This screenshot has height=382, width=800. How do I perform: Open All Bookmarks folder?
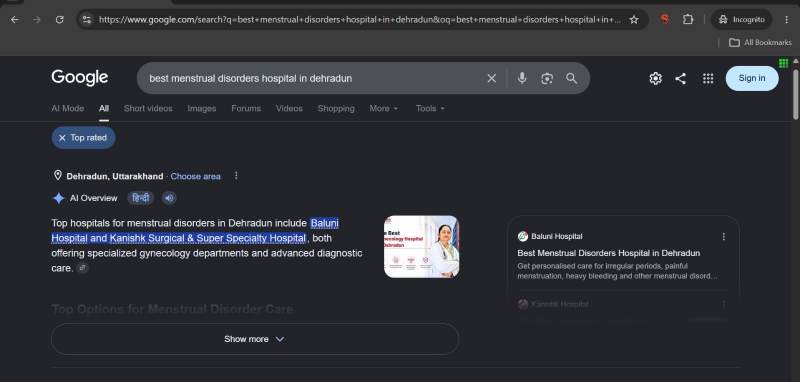tap(760, 43)
